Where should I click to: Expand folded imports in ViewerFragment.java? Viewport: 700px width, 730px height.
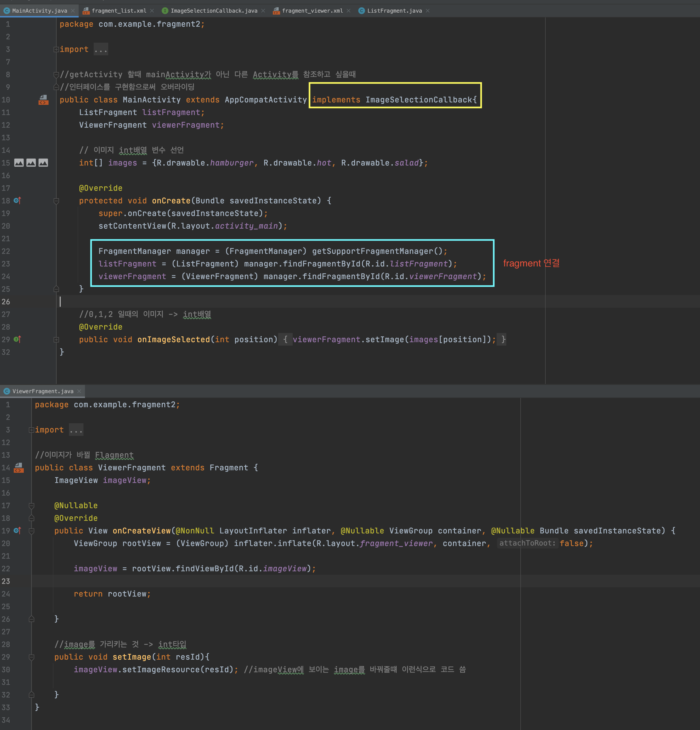[x=32, y=430]
